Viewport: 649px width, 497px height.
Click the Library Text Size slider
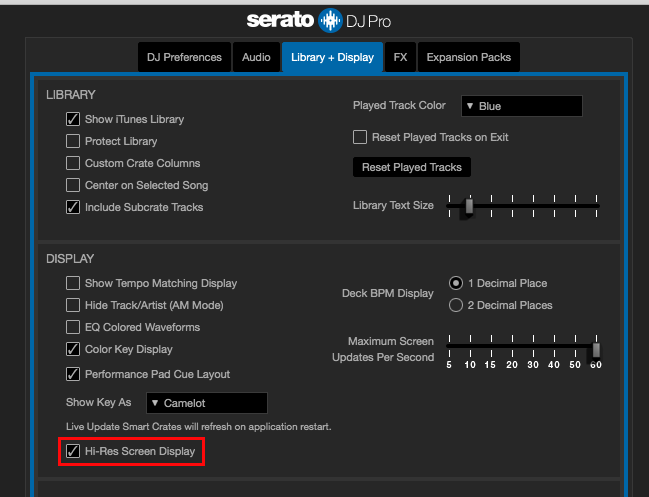[523, 206]
